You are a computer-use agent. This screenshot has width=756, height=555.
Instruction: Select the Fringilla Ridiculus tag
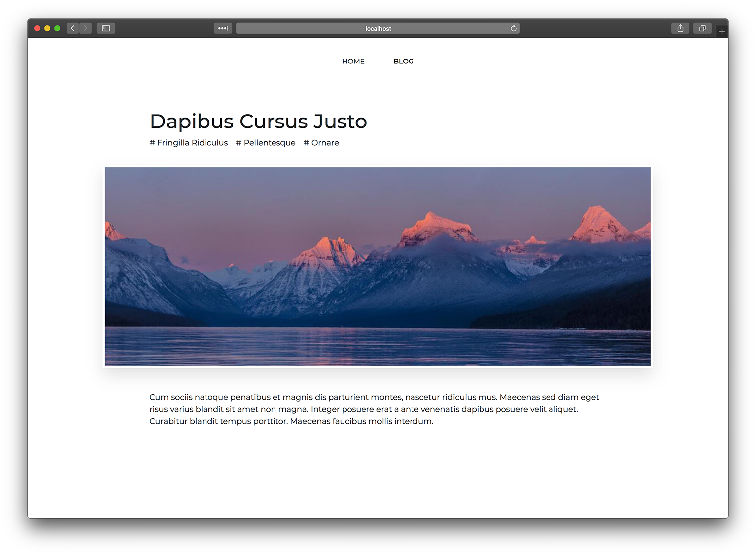[x=189, y=143]
